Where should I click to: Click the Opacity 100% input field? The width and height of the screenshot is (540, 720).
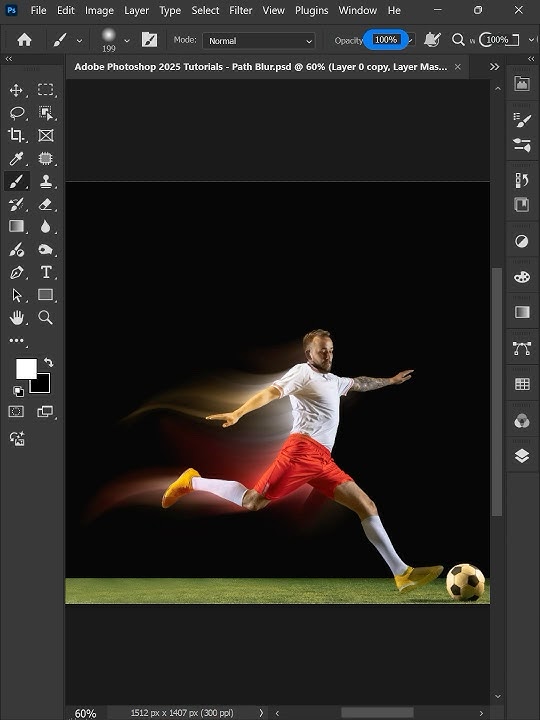[386, 40]
